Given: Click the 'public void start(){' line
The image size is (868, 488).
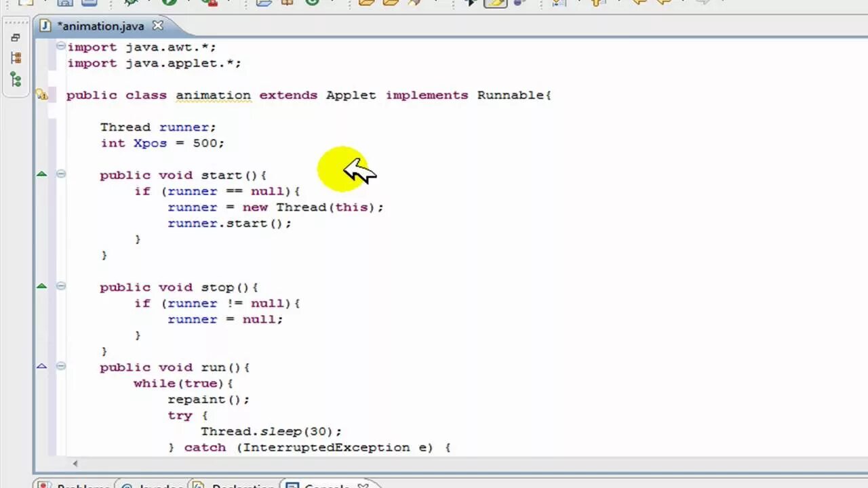Looking at the screenshot, I should pyautogui.click(x=183, y=175).
